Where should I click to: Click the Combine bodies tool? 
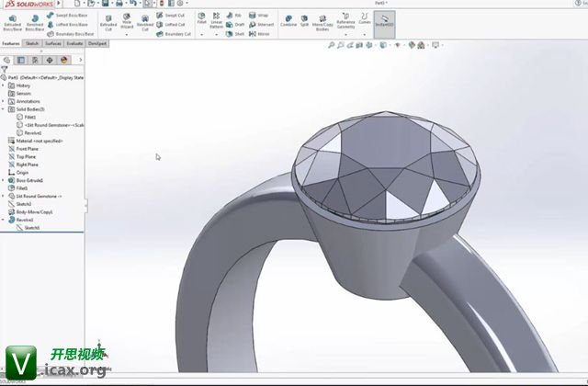pos(288,22)
